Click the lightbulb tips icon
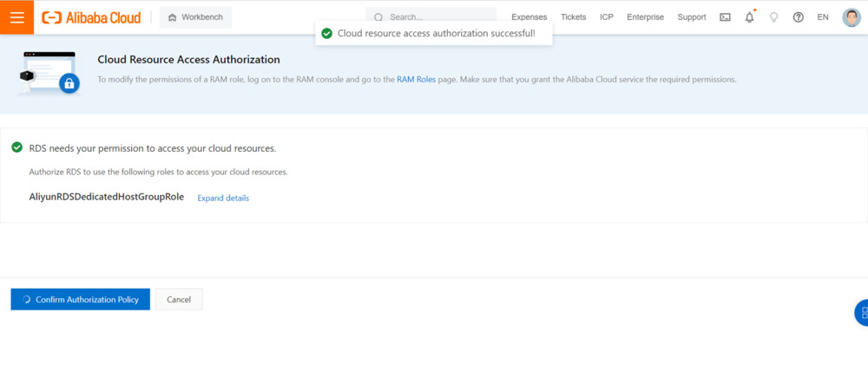The height and width of the screenshot is (378, 868). (x=773, y=17)
